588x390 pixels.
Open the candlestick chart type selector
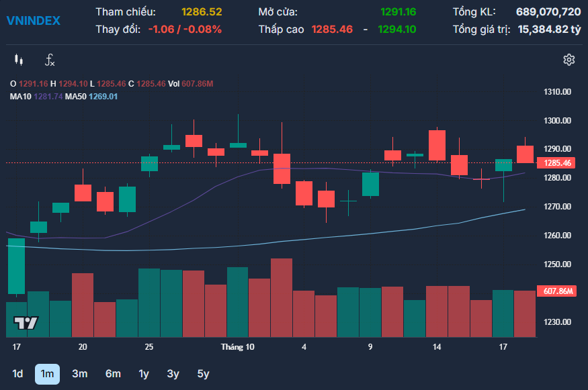coord(19,60)
